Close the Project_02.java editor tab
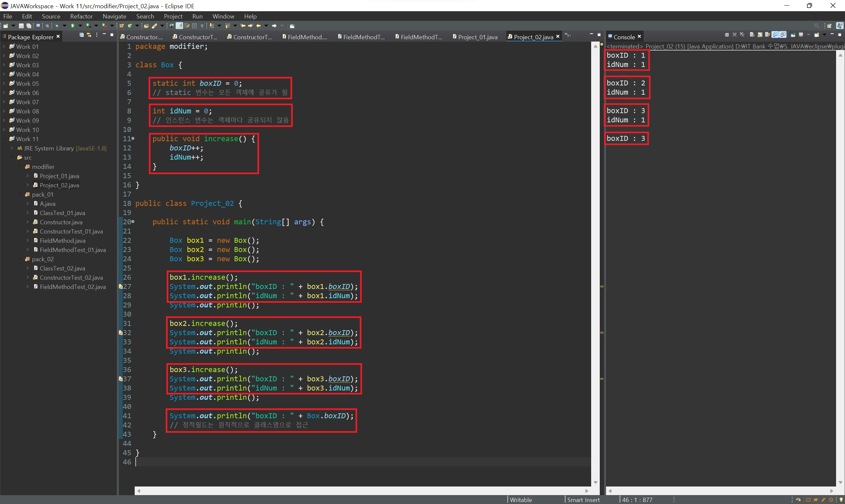The image size is (845, 504). [x=558, y=36]
